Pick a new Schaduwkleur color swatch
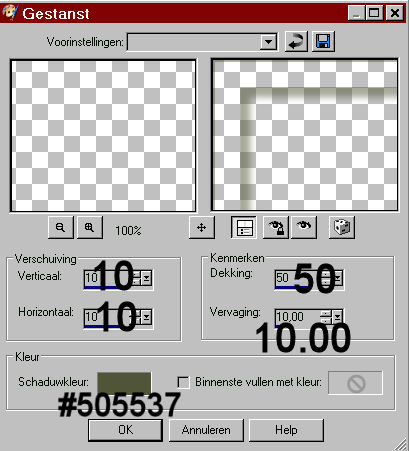 pyautogui.click(x=124, y=383)
